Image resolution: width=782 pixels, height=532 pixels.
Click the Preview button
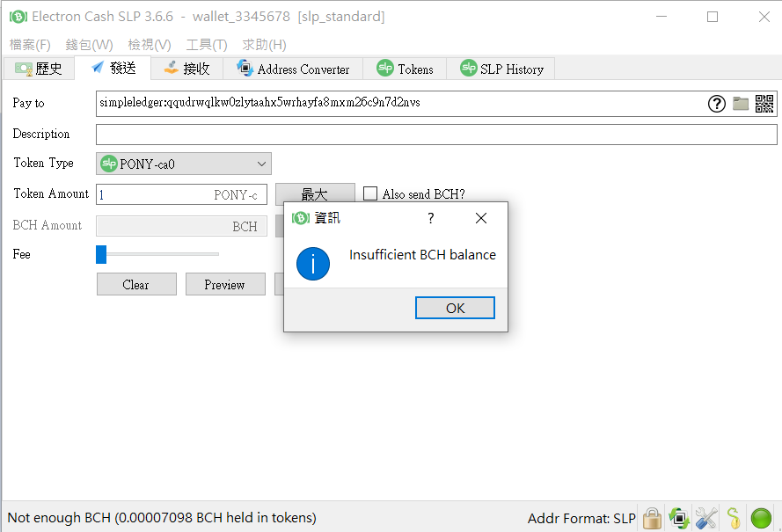pos(225,284)
